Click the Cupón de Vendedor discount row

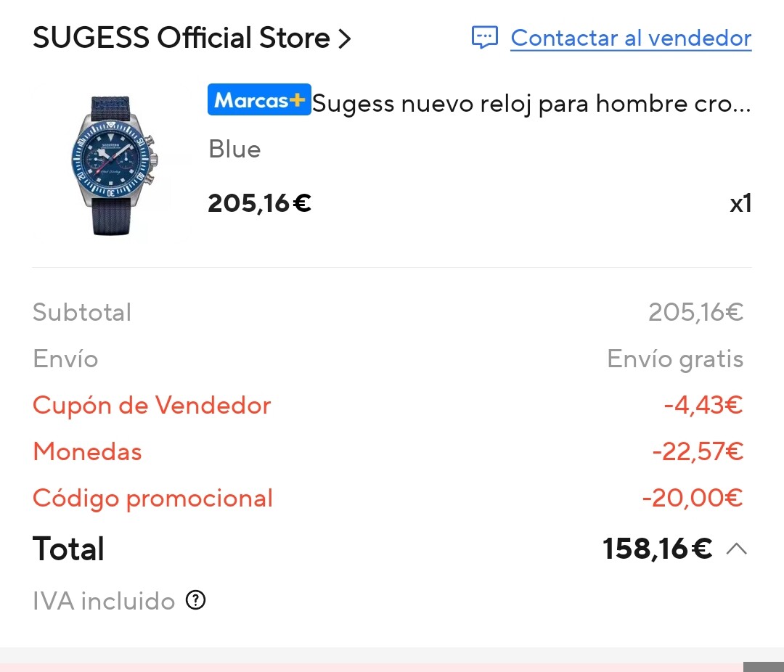[x=388, y=405]
